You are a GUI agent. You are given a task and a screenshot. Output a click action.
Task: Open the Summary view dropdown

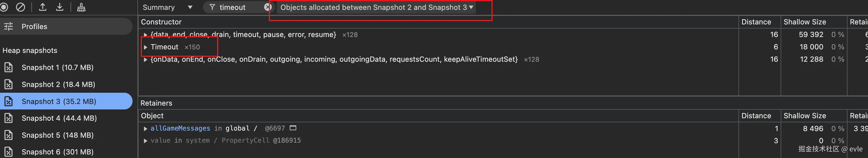(x=167, y=7)
